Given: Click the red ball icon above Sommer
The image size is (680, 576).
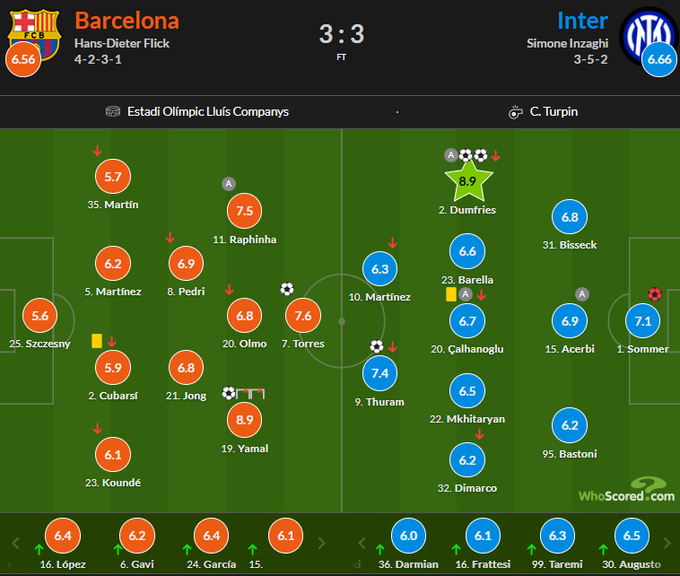Looking at the screenshot, I should [x=655, y=294].
